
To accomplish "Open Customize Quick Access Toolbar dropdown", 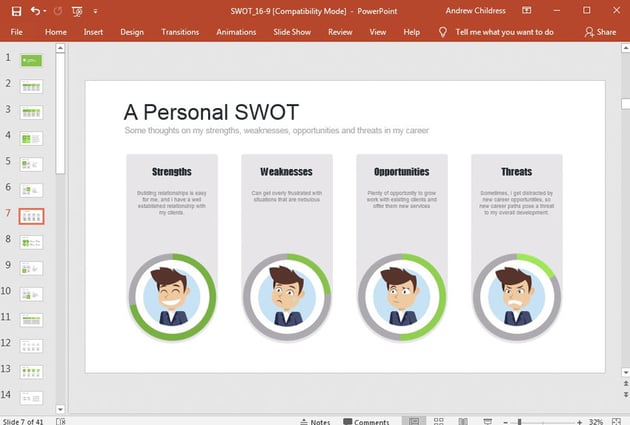I will (x=95, y=10).
